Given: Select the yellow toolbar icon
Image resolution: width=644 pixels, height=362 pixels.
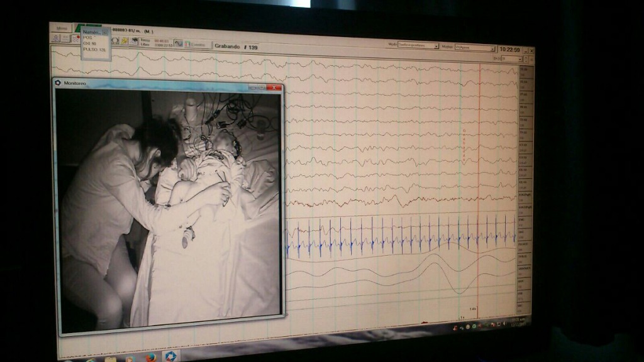Looking at the screenshot, I should [x=124, y=41].
